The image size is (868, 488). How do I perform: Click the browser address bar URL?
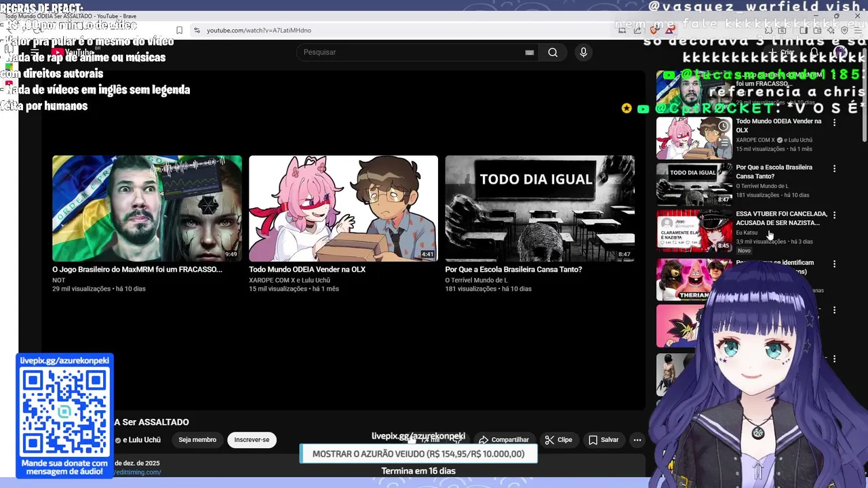(259, 30)
